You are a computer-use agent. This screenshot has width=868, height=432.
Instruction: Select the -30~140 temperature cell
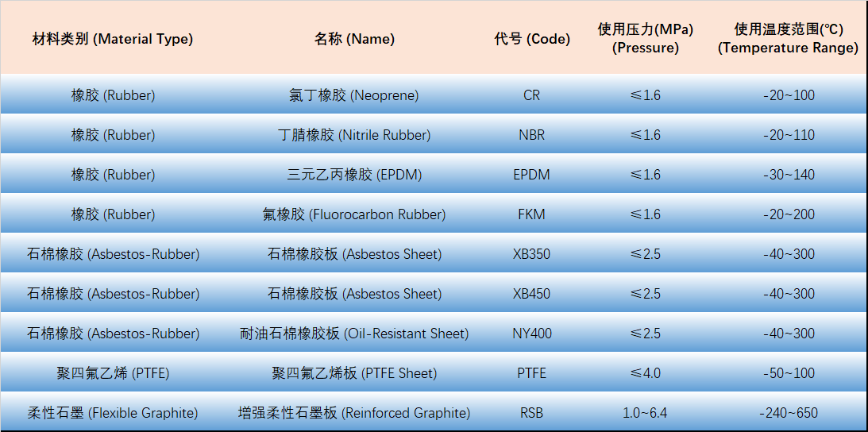(x=788, y=175)
